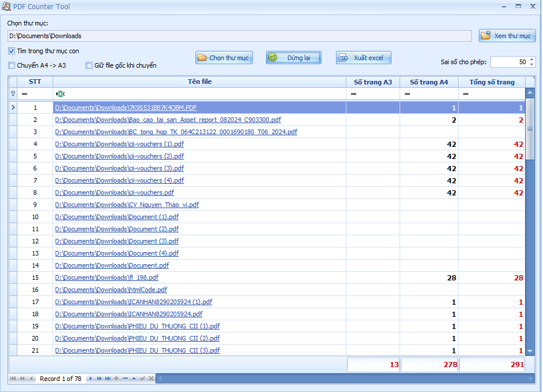Image resolution: width=543 pixels, height=392 pixels.
Task: Click the row indicator arrow of row 1
Action: coord(13,108)
